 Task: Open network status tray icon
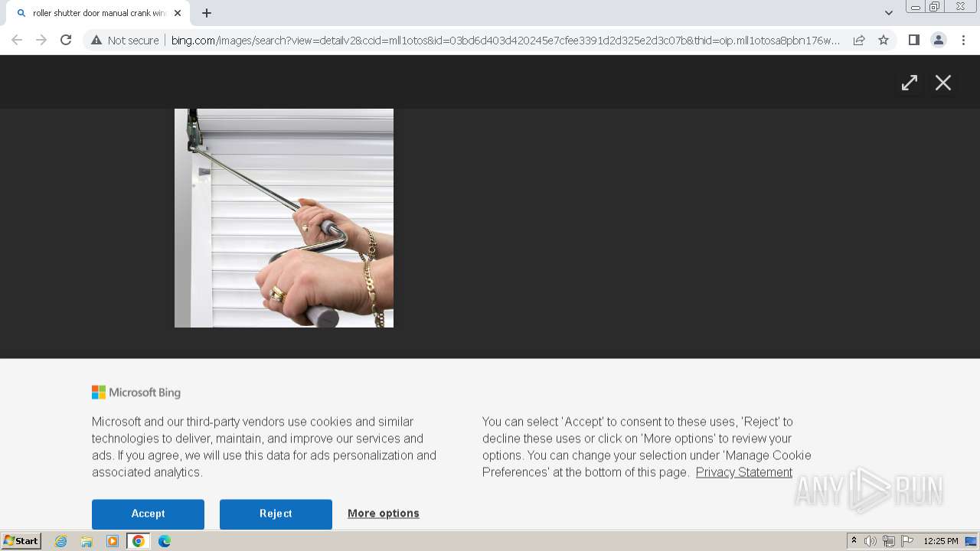tap(889, 541)
